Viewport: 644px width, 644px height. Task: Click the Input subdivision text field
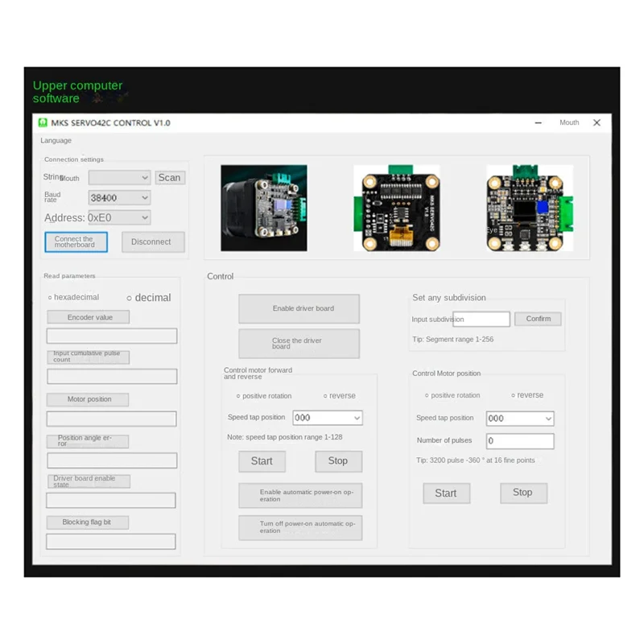[x=481, y=319]
